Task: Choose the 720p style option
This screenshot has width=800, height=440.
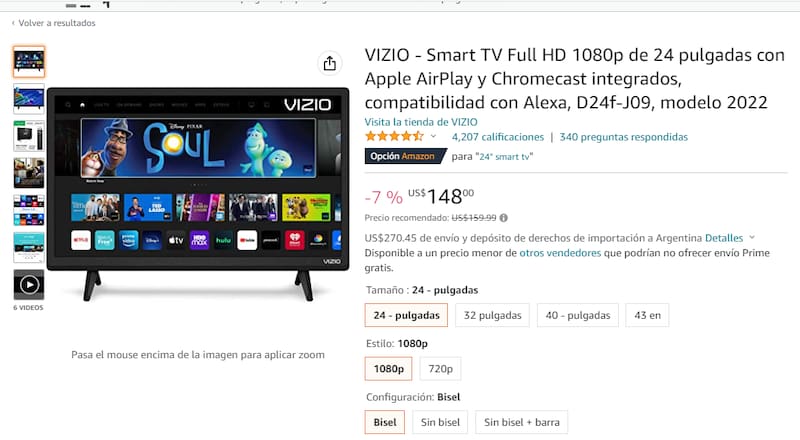Action: click(440, 369)
